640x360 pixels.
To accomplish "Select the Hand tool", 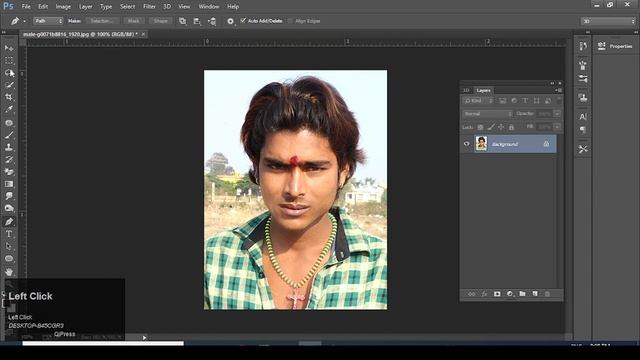I will coord(9,271).
